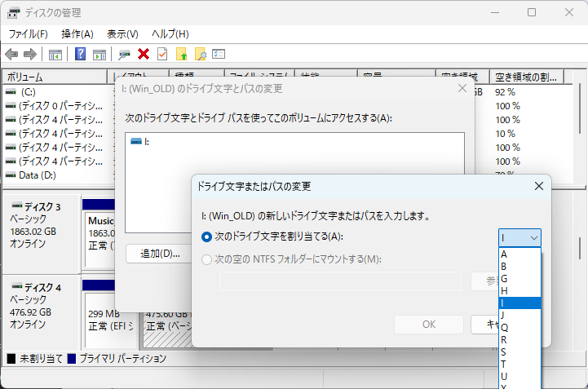Click the yellow folder magnifier toolbar icon
588x389 pixels.
[x=200, y=55]
